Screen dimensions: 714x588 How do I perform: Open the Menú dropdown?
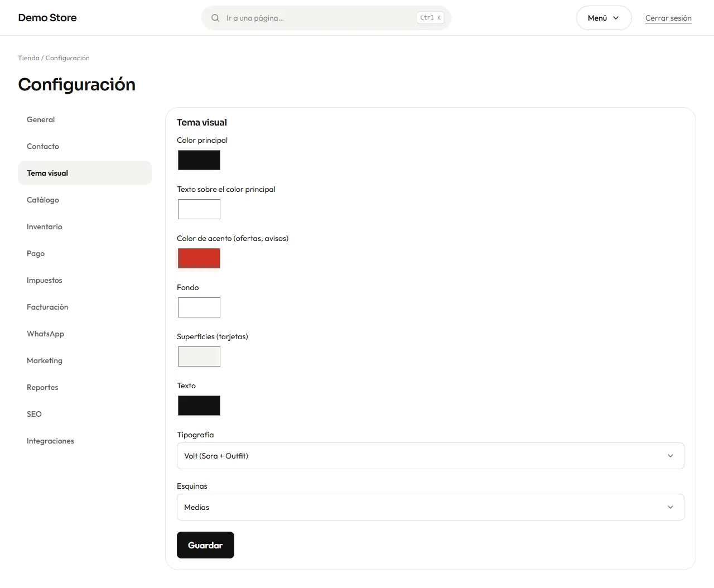(x=604, y=18)
